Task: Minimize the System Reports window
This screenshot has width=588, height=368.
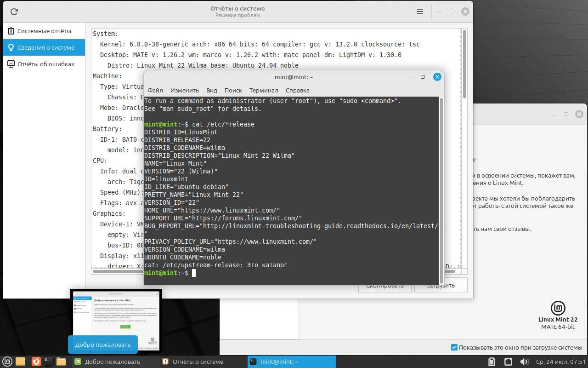Action: 439,11
